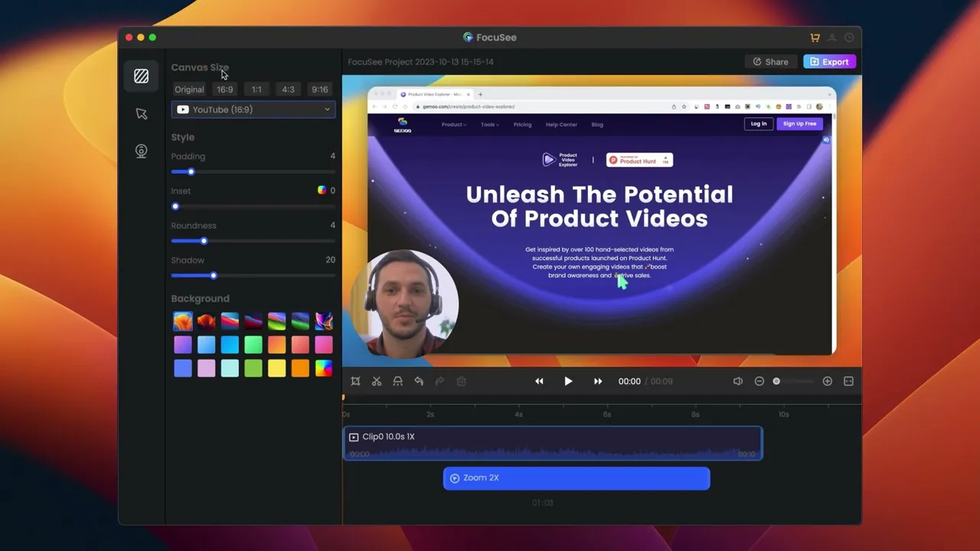The image size is (980, 551).
Task: Zoom in the timeline with plus icon
Action: click(827, 381)
